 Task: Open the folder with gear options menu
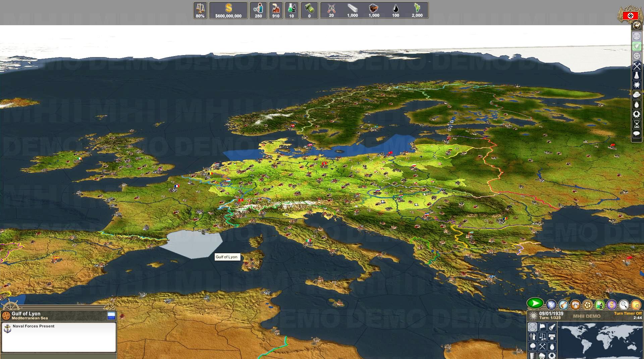[636, 305]
